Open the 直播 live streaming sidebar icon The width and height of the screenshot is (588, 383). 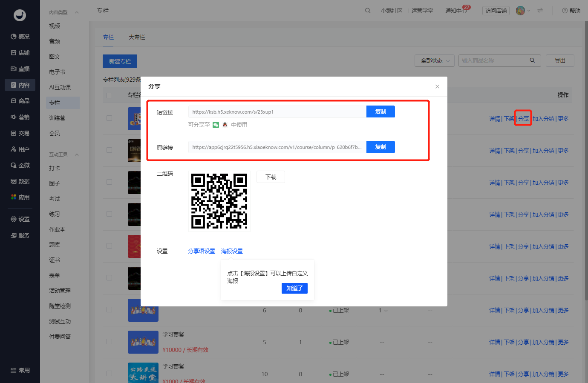(14, 69)
